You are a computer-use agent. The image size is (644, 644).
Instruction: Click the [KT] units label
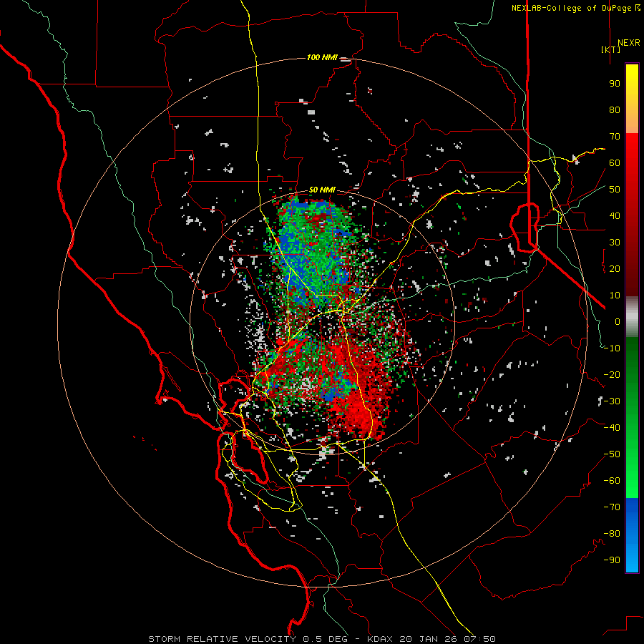611,49
